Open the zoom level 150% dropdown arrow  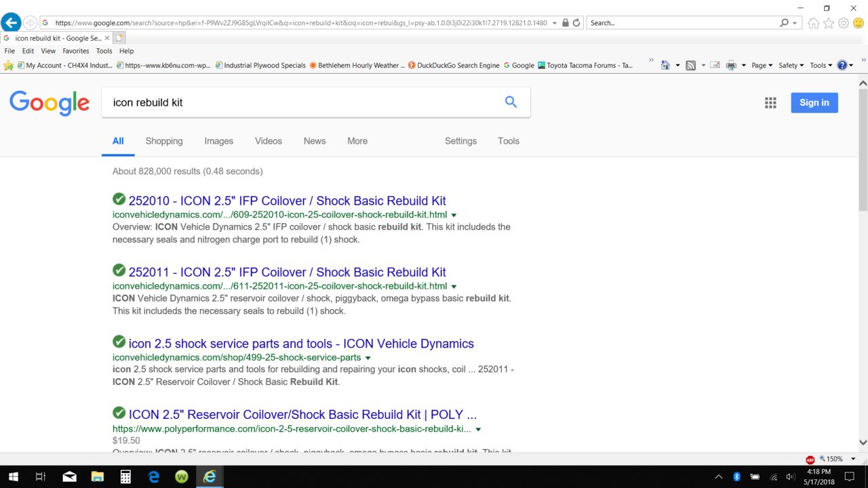[x=853, y=459]
